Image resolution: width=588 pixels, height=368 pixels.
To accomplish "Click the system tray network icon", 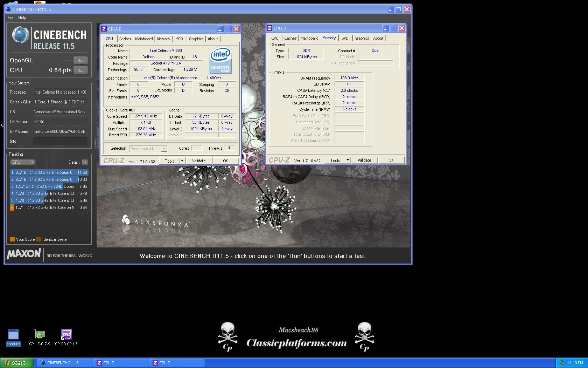I will [562, 363].
